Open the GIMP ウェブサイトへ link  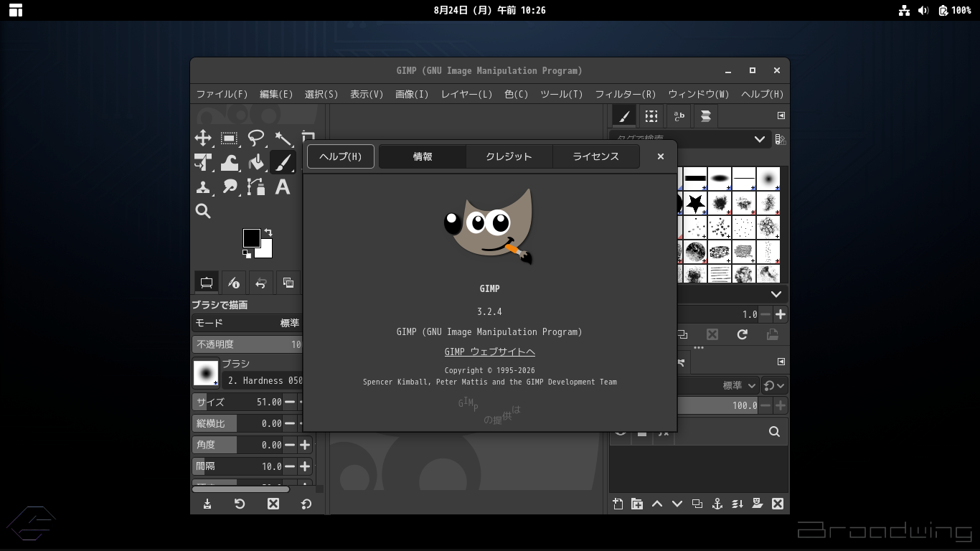click(490, 352)
